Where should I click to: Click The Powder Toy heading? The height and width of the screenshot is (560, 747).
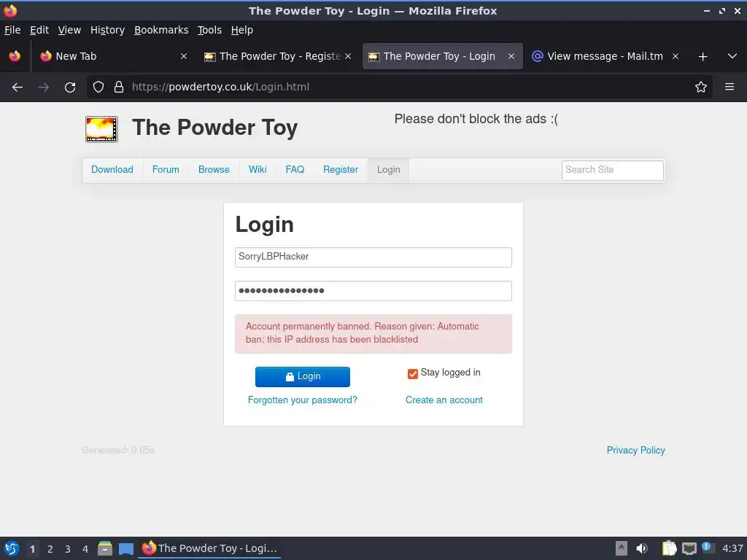tap(215, 128)
